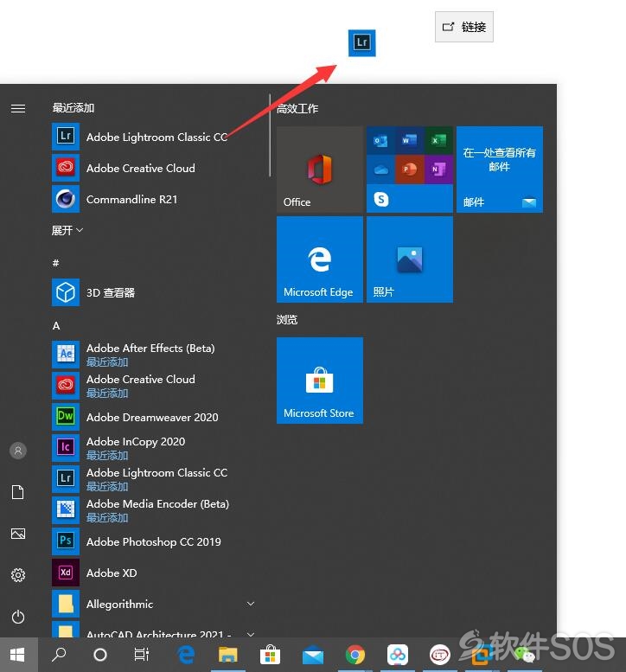Open Baidu Netdisk icon on the taskbar
The height and width of the screenshot is (672, 626).
398,655
